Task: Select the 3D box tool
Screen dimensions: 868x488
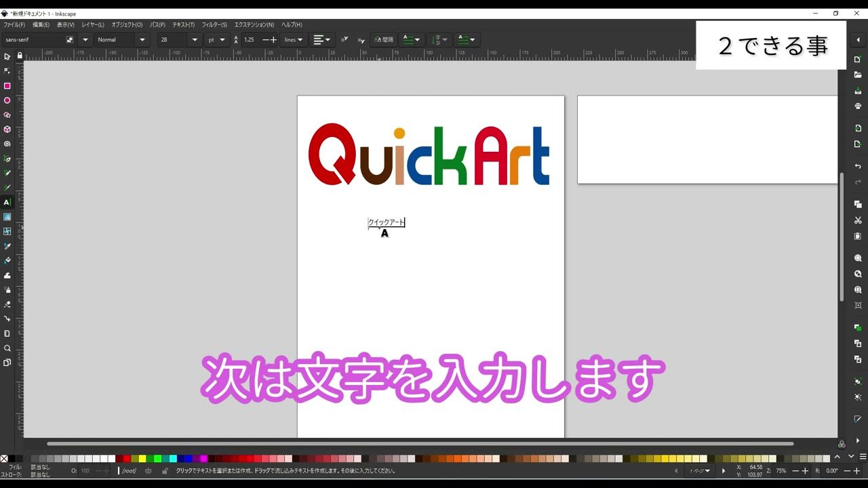Action: tap(7, 129)
